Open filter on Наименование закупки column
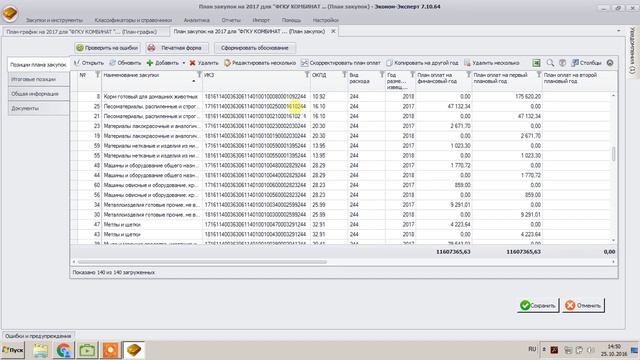 [199, 75]
